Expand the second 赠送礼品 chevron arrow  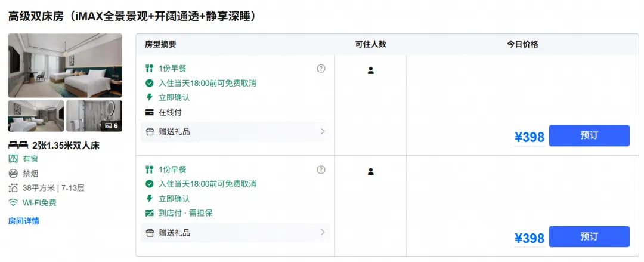pyautogui.click(x=323, y=232)
